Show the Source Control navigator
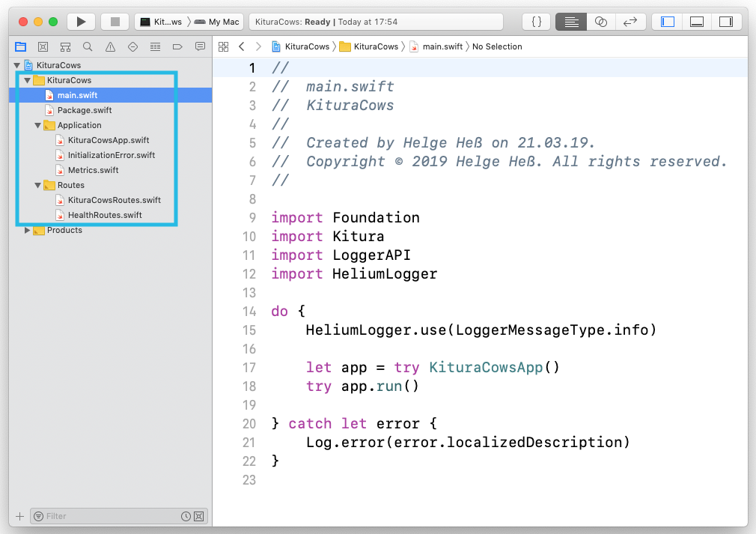 coord(43,46)
